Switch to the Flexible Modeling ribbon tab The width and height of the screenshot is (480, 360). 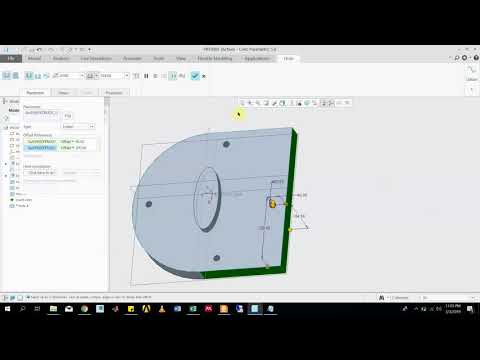click(215, 58)
